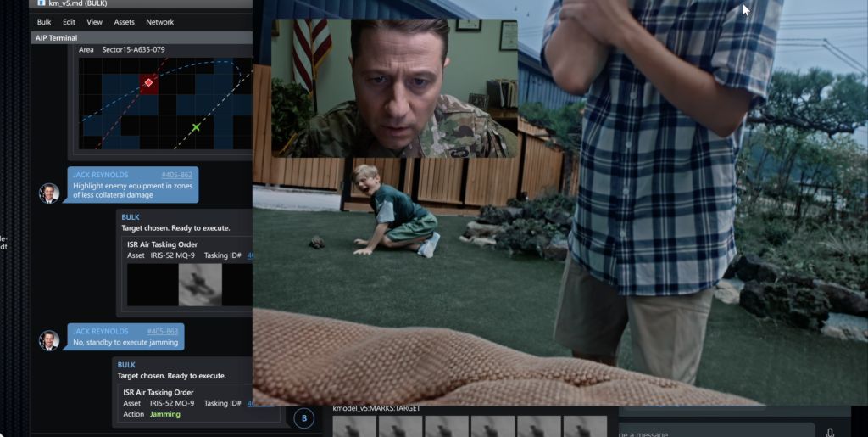868x437 pixels.
Task: Open the View menu
Action: [94, 22]
